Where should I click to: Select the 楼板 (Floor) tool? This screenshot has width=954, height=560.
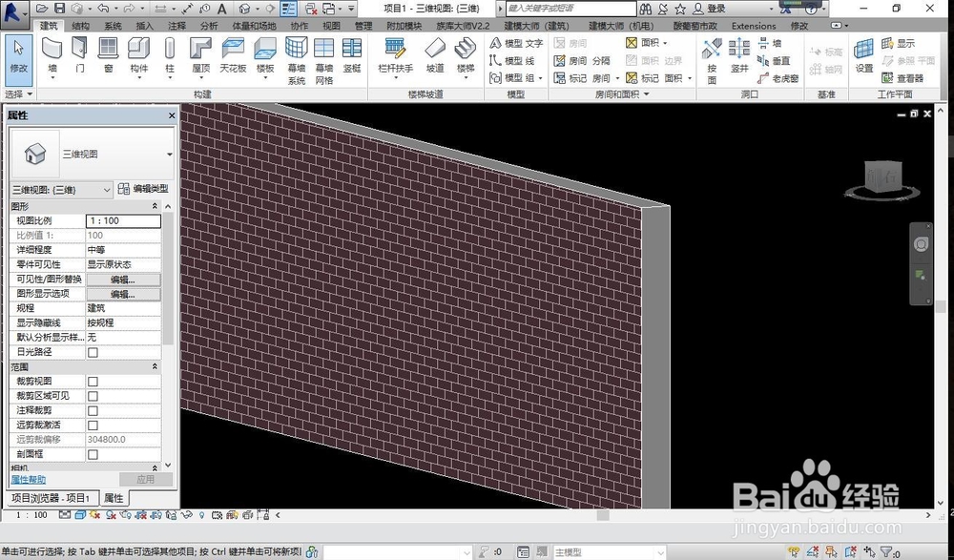(x=265, y=56)
